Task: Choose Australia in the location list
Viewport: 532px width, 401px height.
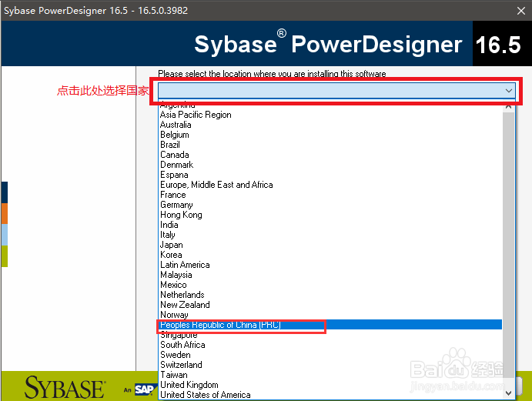Action: [x=331, y=125]
